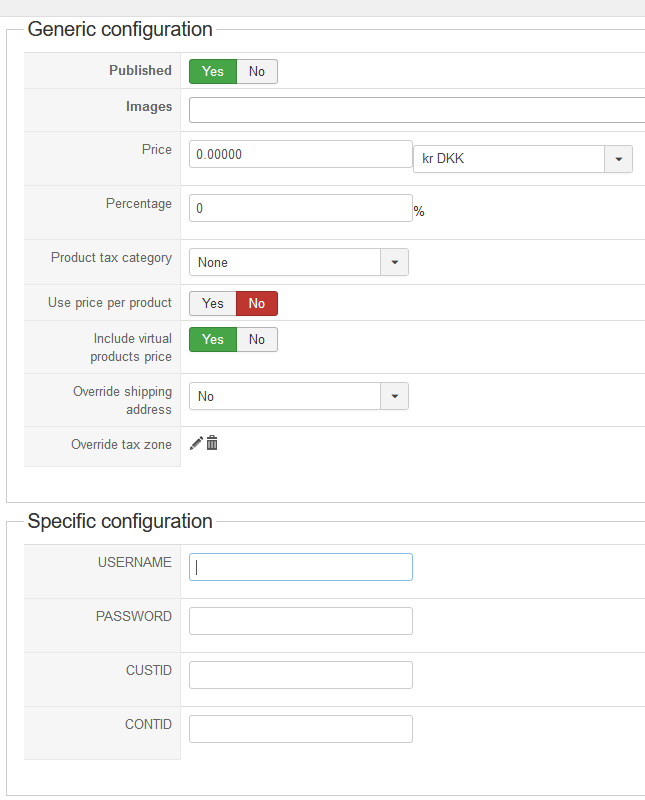
Task: Focus the USERNAME text field
Action: tap(300, 567)
